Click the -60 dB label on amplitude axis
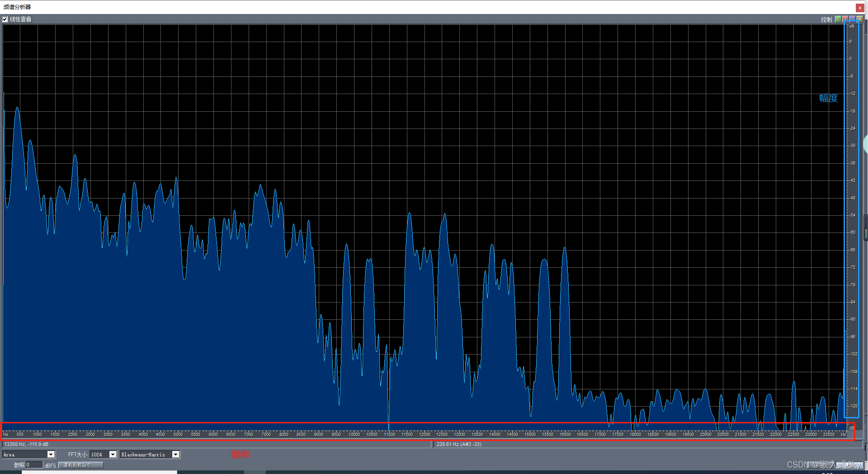Viewport: 868px width, 474px height. (x=852, y=232)
